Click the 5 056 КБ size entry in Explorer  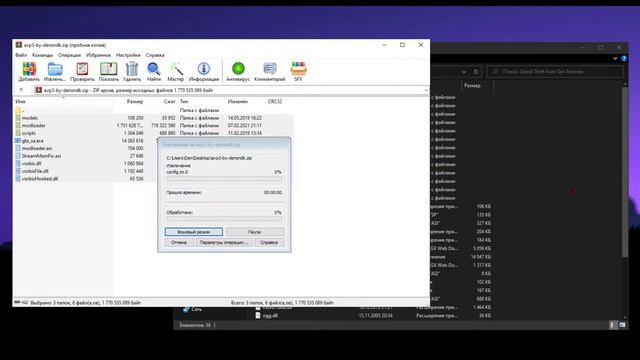click(482, 248)
